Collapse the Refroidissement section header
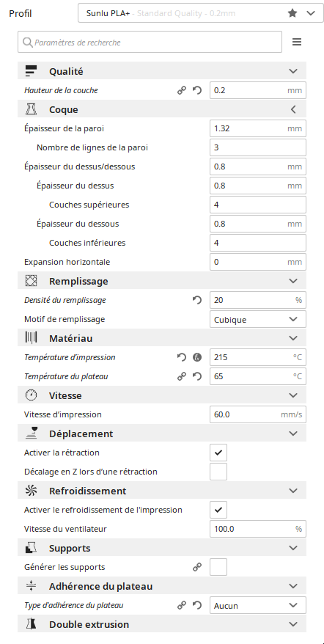The image size is (324, 644). pyautogui.click(x=162, y=491)
